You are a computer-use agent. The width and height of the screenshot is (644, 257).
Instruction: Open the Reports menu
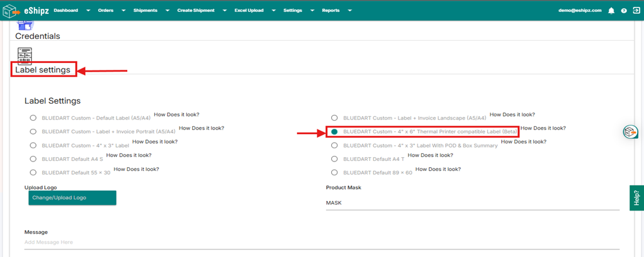click(330, 11)
